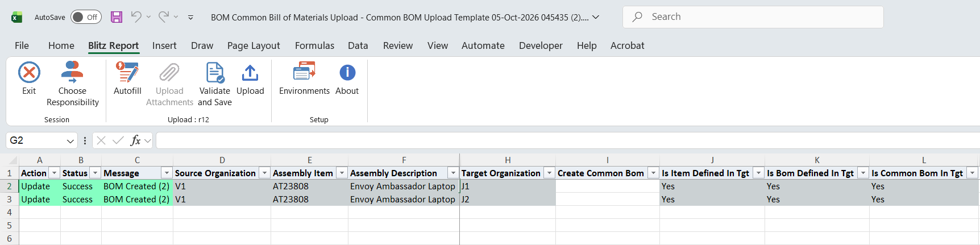Click row 3 AT23808 assembly item
The height and width of the screenshot is (245, 980).
tap(309, 200)
